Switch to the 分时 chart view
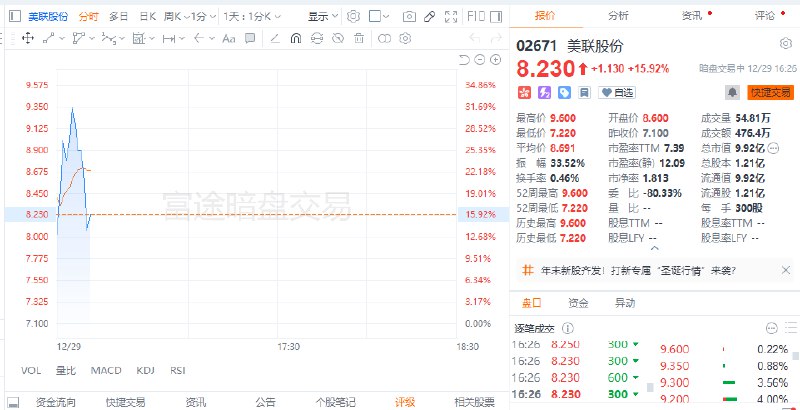800x410 pixels. (x=88, y=17)
